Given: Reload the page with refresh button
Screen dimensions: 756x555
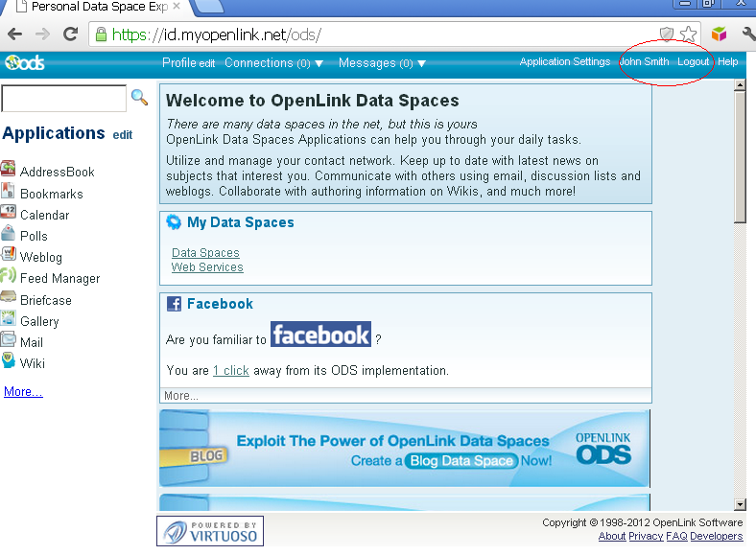Looking at the screenshot, I should [70, 34].
